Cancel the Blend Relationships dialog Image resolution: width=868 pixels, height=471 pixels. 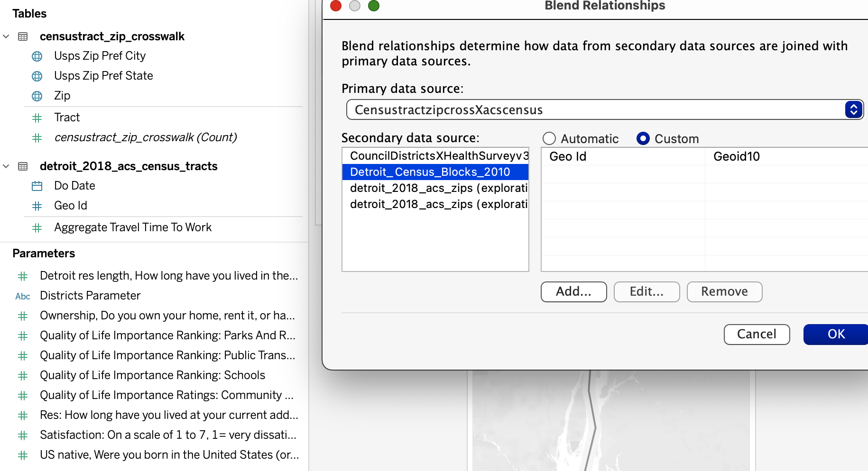pos(757,334)
